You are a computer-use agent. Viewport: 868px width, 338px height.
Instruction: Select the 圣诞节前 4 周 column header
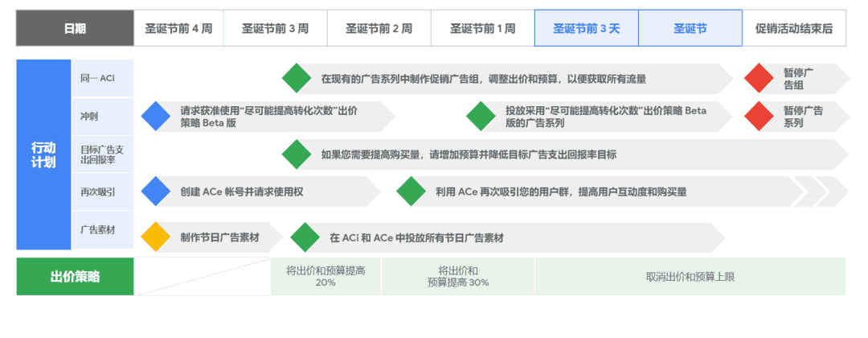tap(178, 28)
